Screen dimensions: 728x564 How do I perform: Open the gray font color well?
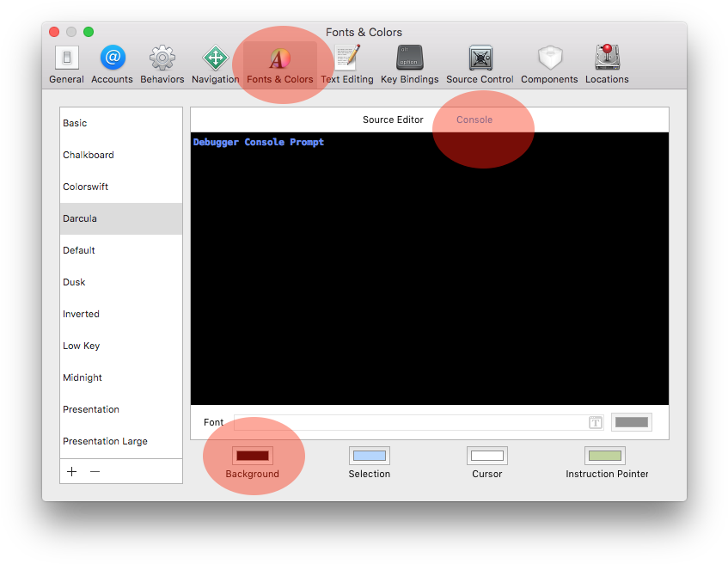point(632,422)
